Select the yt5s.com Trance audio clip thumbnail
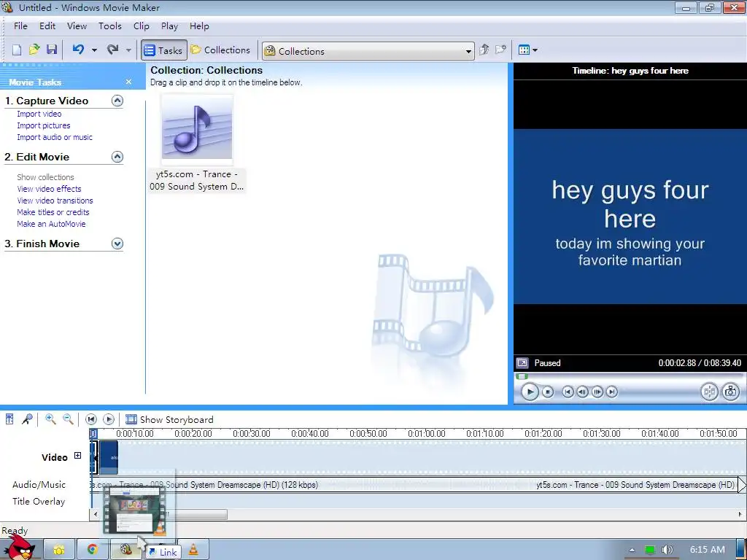747x560 pixels. (197, 128)
